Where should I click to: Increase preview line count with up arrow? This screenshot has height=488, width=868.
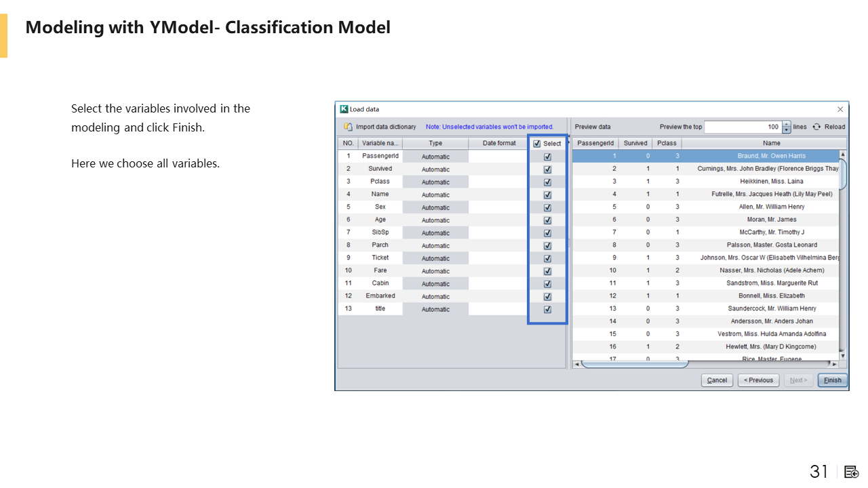tap(787, 124)
